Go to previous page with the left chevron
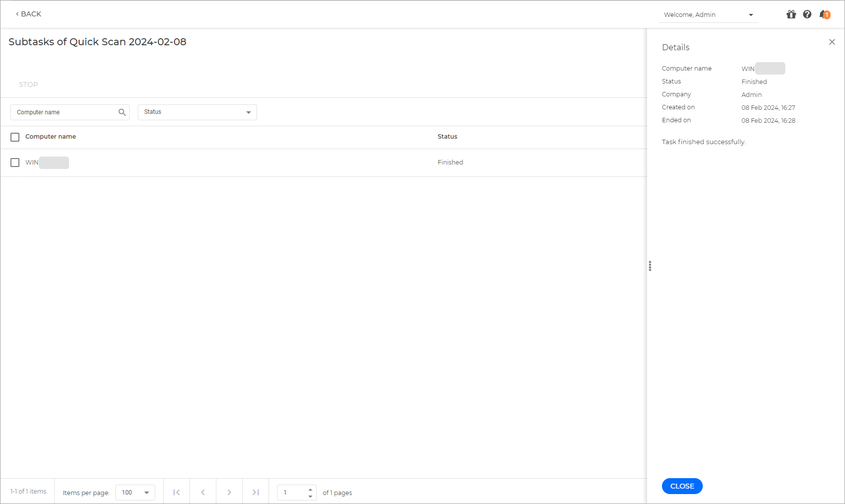Screen dimensions: 845x504 coord(202,492)
